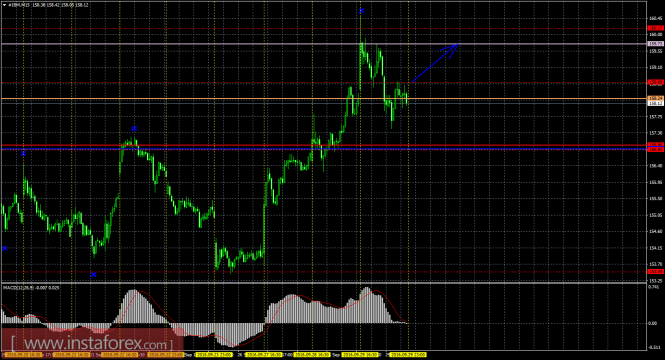Screen dimensions: 665x360
Task: Select the blue X marker below the 2016.09.21 low
Action: click(x=93, y=275)
